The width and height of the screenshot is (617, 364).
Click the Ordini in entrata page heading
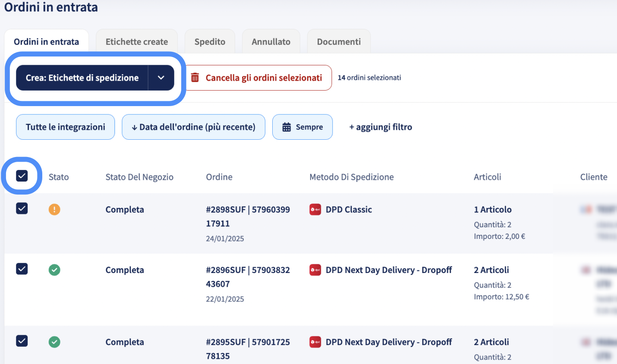point(51,7)
